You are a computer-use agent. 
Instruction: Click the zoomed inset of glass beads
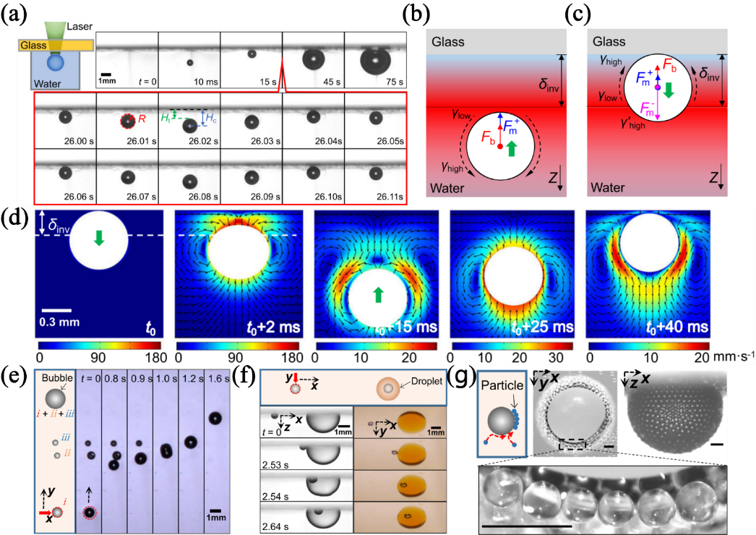[603, 499]
